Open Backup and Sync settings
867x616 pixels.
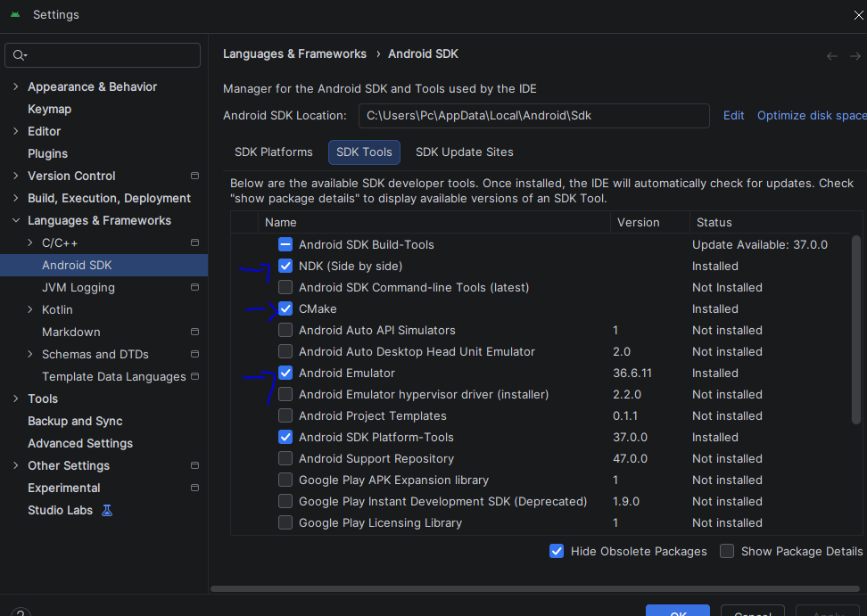click(x=75, y=421)
